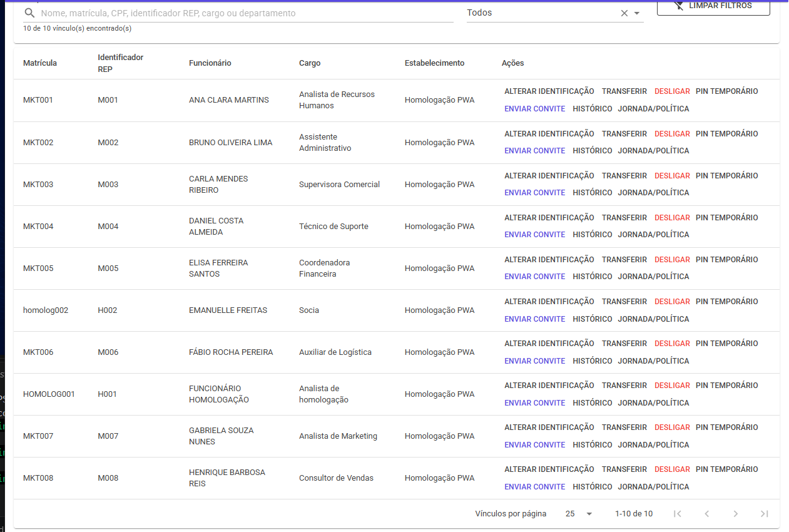This screenshot has height=532, width=789.
Task: Open jornada/política for Fábio Rocha Pereira
Action: tap(653, 361)
